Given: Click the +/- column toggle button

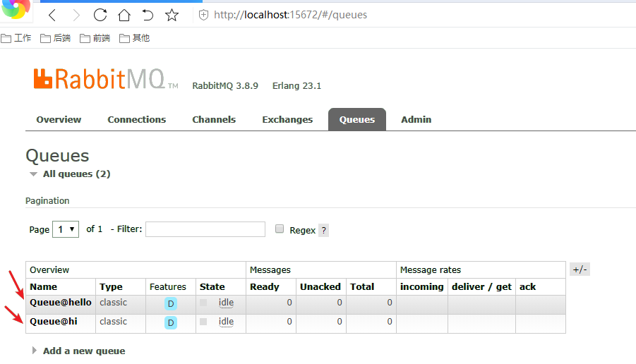Looking at the screenshot, I should [x=580, y=269].
